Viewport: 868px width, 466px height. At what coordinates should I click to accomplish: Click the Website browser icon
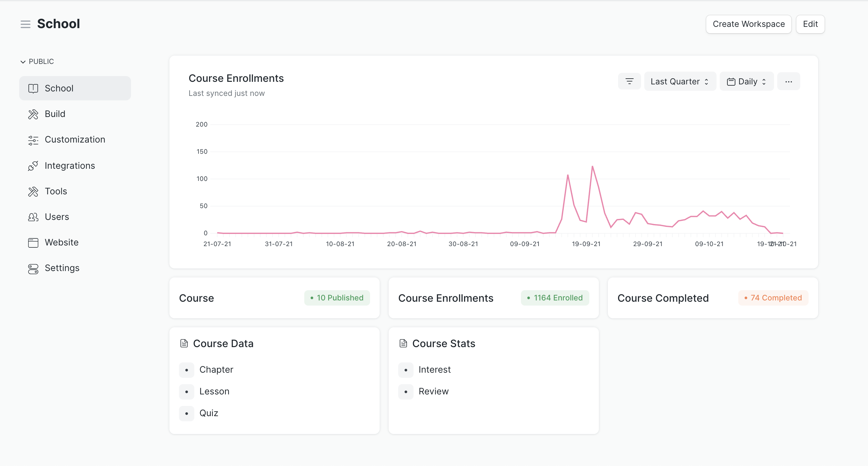tap(33, 243)
